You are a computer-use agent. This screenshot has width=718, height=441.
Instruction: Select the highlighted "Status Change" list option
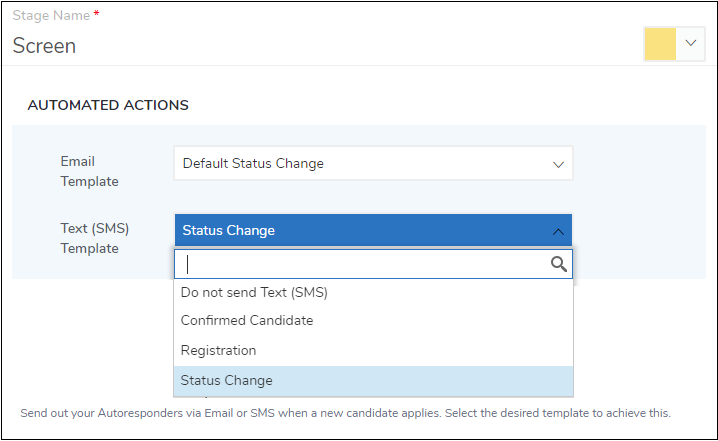pyautogui.click(x=226, y=381)
